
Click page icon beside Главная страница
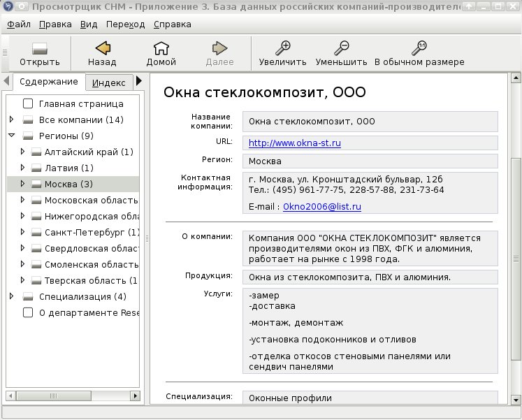[x=28, y=103]
